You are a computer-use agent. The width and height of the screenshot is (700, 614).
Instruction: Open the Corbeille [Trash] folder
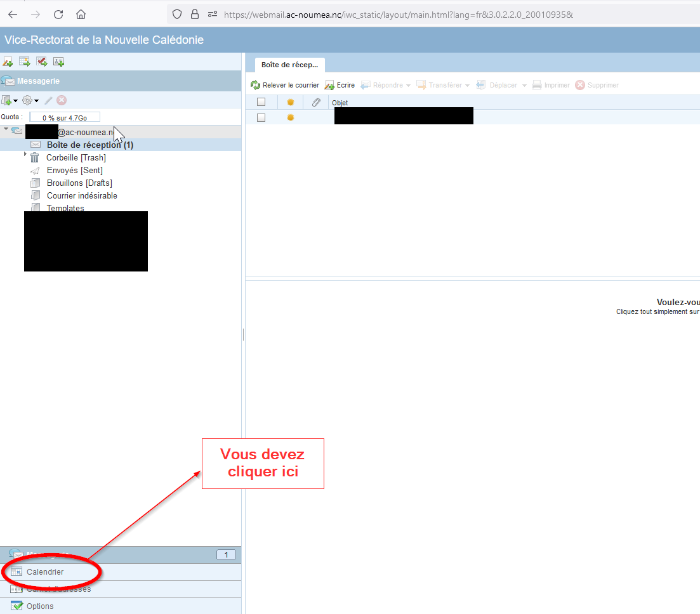(76, 157)
